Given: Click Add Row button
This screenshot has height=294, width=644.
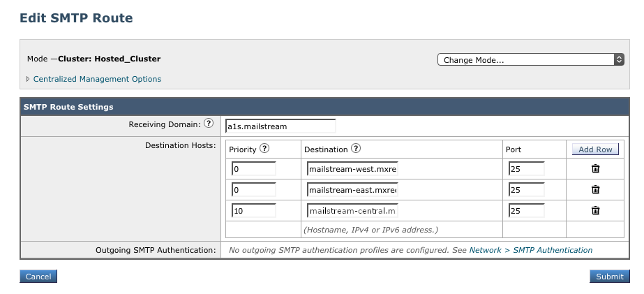Looking at the screenshot, I should [x=595, y=149].
